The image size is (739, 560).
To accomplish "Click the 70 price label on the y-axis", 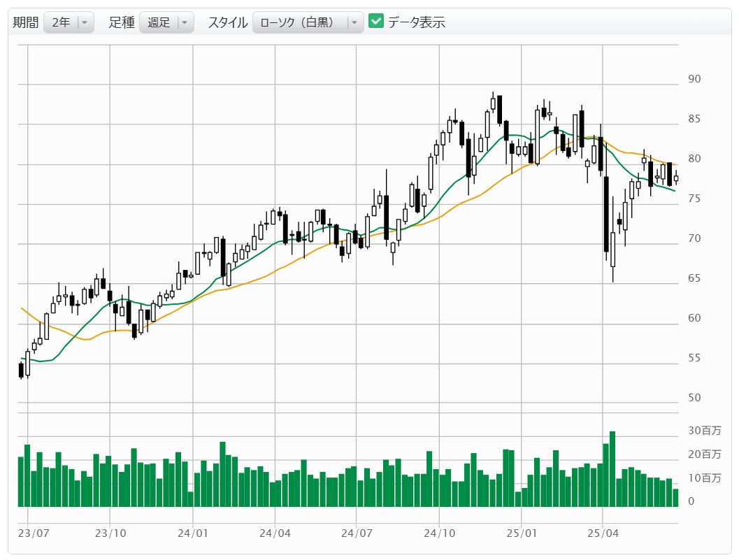I will pos(694,238).
